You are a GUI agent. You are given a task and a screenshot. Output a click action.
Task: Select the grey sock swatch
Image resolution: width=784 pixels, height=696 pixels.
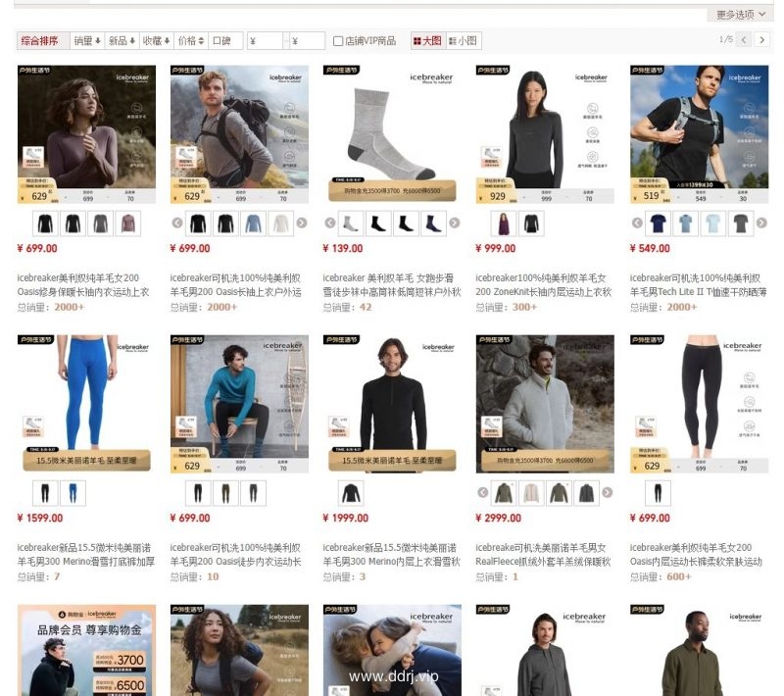pos(351,224)
